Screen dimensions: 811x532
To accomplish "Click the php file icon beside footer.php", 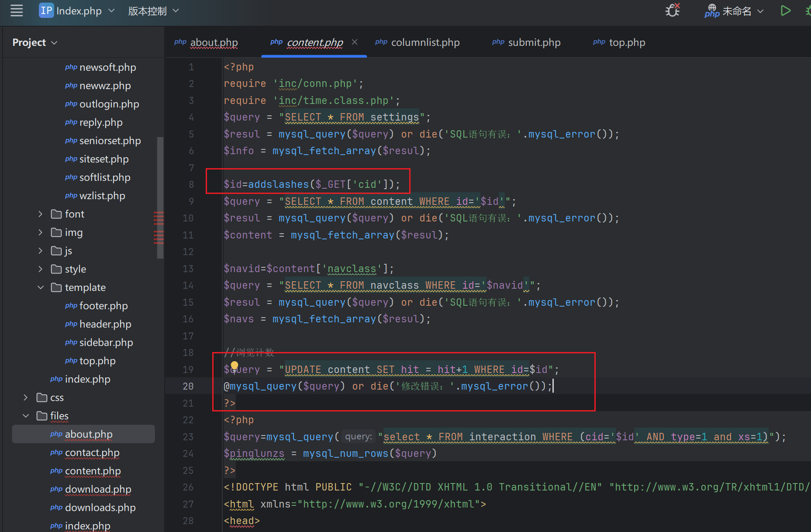I will (71, 306).
